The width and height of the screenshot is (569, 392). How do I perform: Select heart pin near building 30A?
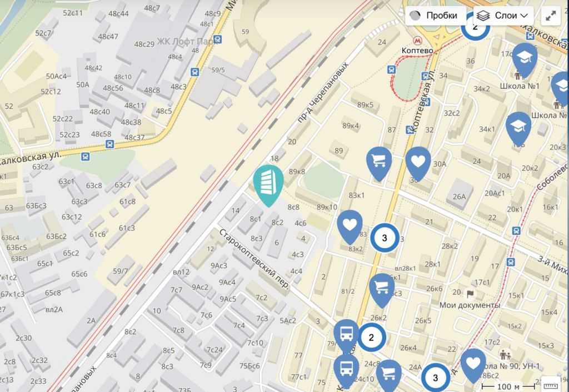click(x=418, y=164)
